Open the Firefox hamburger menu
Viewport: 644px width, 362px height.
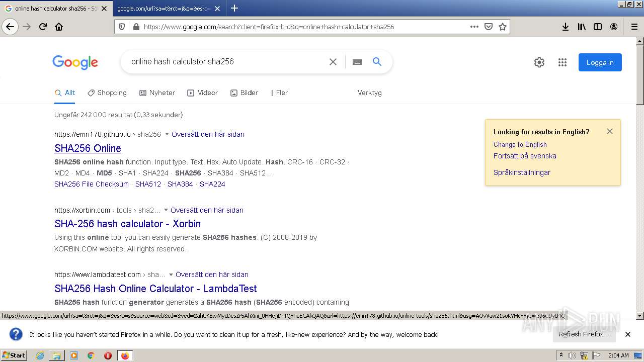click(x=634, y=27)
